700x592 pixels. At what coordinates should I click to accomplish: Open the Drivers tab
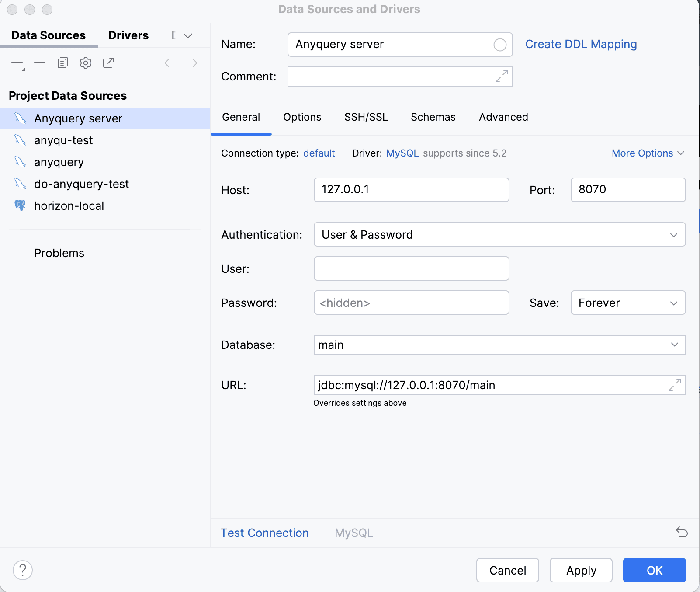point(128,35)
